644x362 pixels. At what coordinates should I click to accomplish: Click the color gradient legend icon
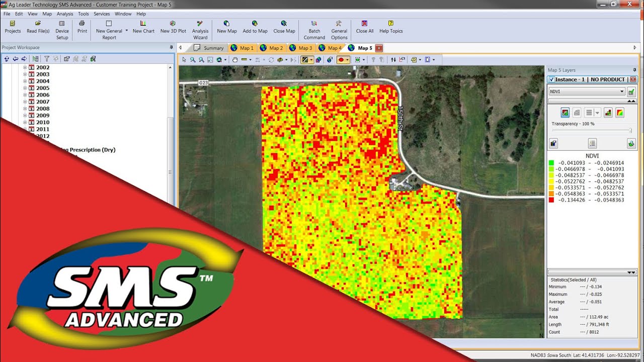(620, 113)
